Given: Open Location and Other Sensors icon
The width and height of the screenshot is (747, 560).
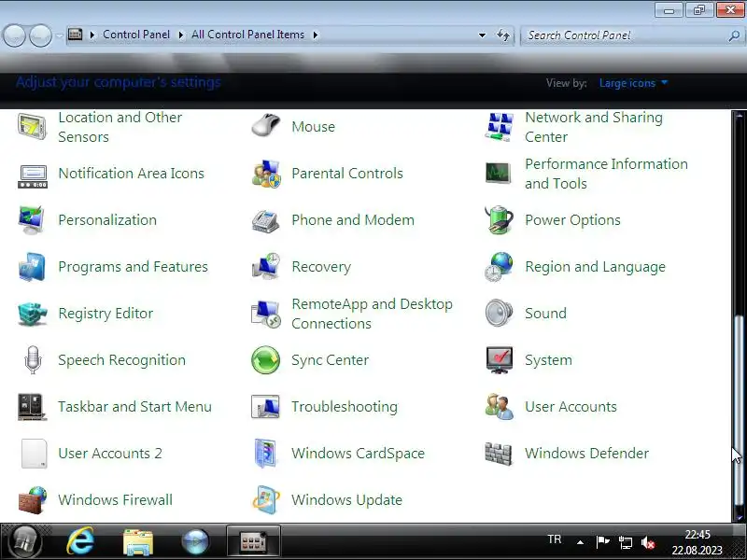Looking at the screenshot, I should tap(32, 127).
